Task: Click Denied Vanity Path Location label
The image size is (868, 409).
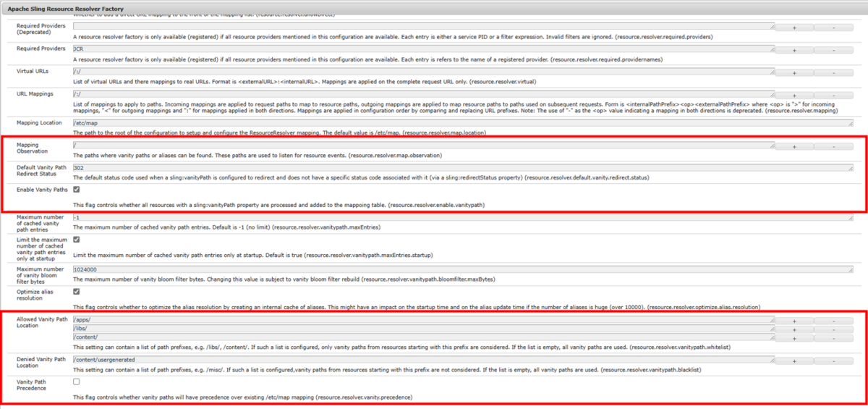Action: point(41,362)
